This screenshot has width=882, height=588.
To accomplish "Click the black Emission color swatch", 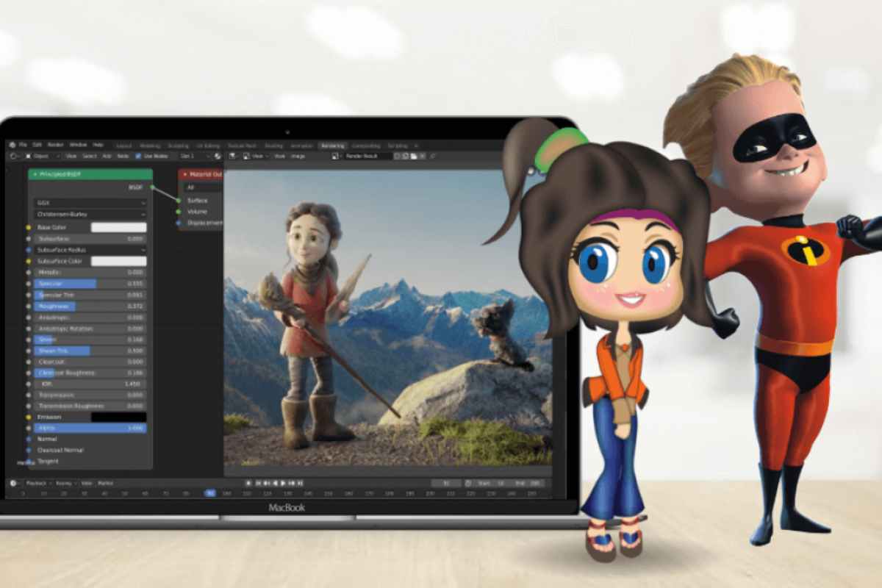I will click(118, 417).
